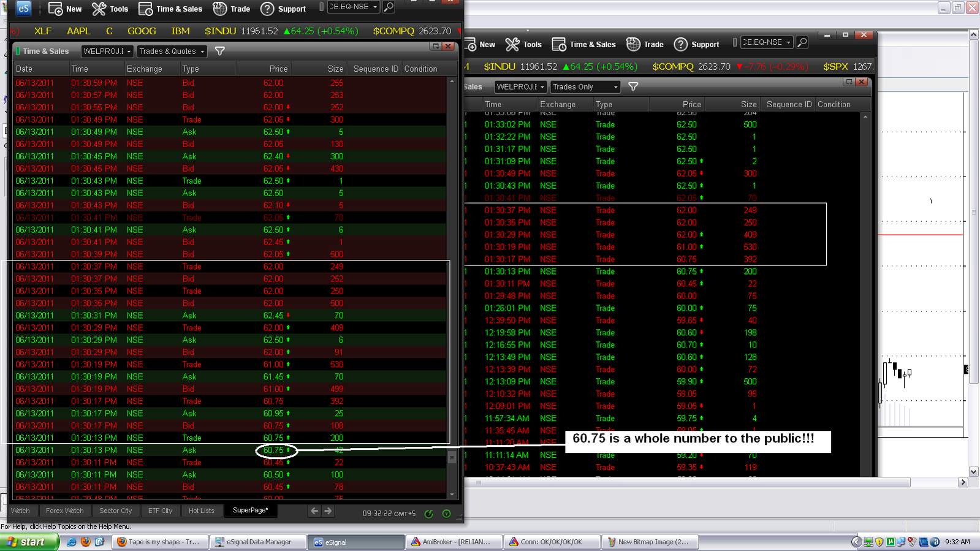
Task: Expand hidden system tray icons
Action: pyautogui.click(x=857, y=542)
